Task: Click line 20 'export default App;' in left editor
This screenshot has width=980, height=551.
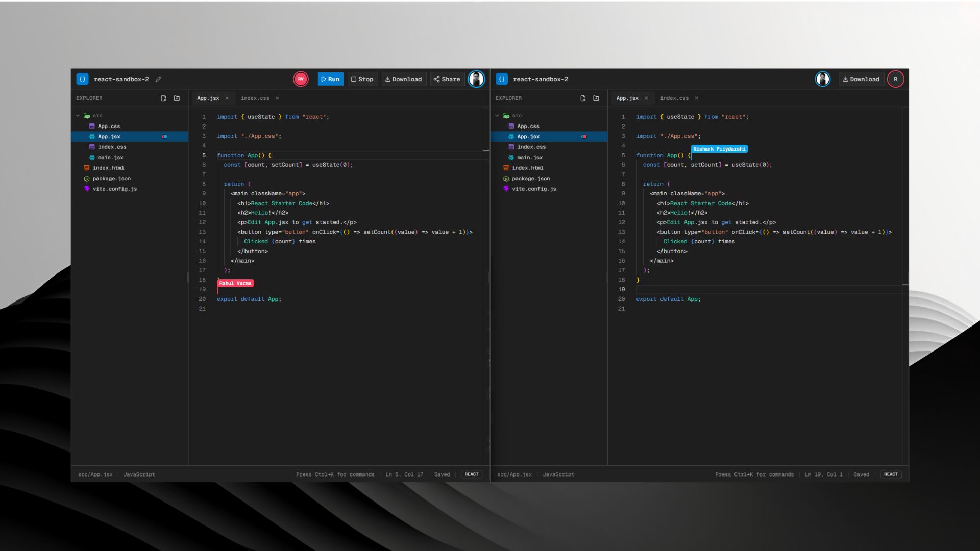Action: [249, 299]
